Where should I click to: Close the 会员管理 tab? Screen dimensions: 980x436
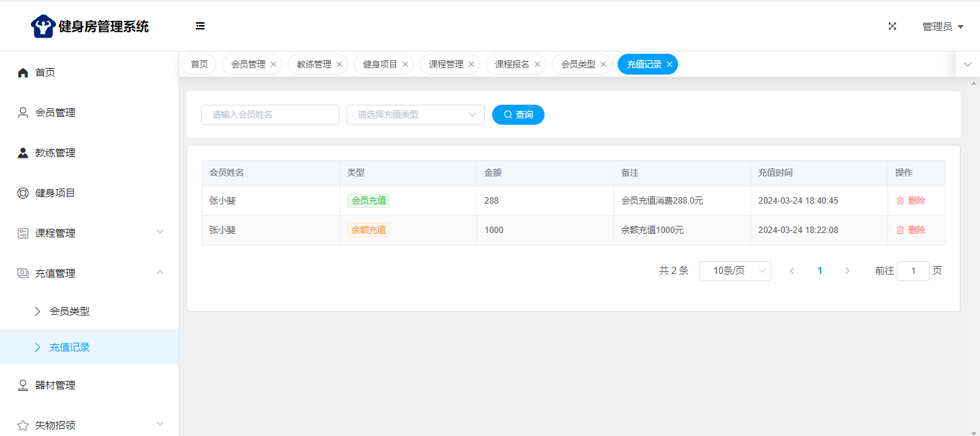coord(273,65)
